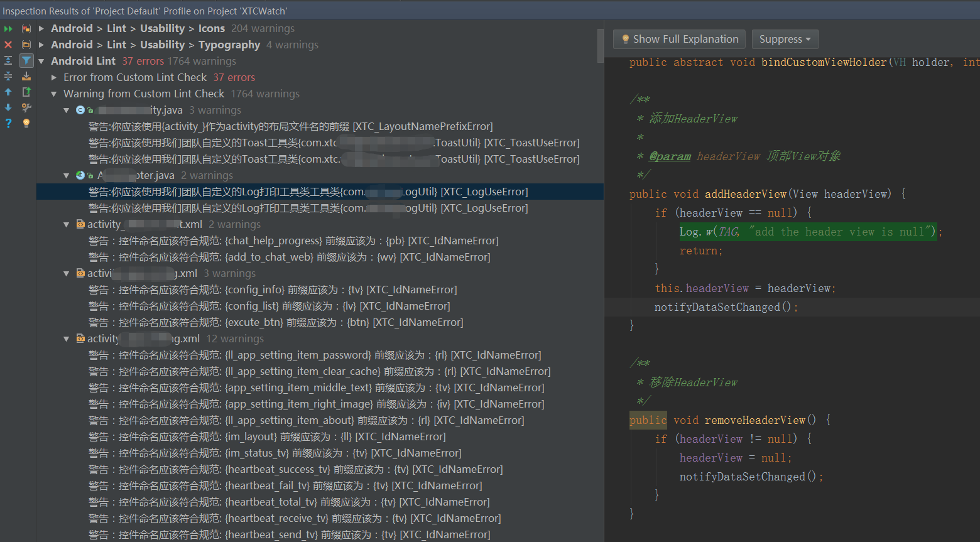Close the inspection results with red X
Viewport: 980px width, 542px height.
coord(8,45)
